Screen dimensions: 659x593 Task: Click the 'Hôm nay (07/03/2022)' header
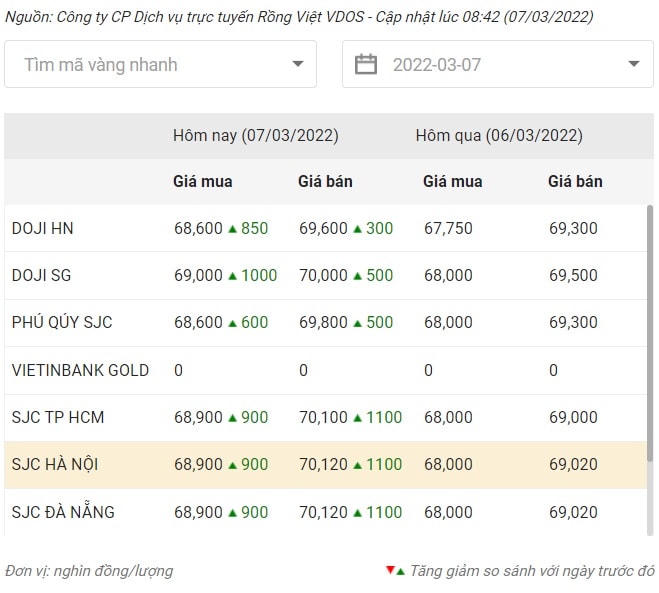[256, 136]
